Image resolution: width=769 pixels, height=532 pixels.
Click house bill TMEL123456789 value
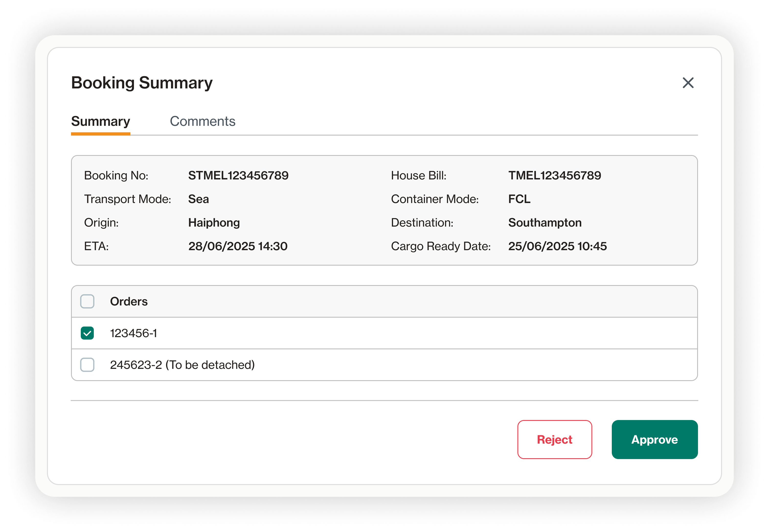click(x=554, y=176)
